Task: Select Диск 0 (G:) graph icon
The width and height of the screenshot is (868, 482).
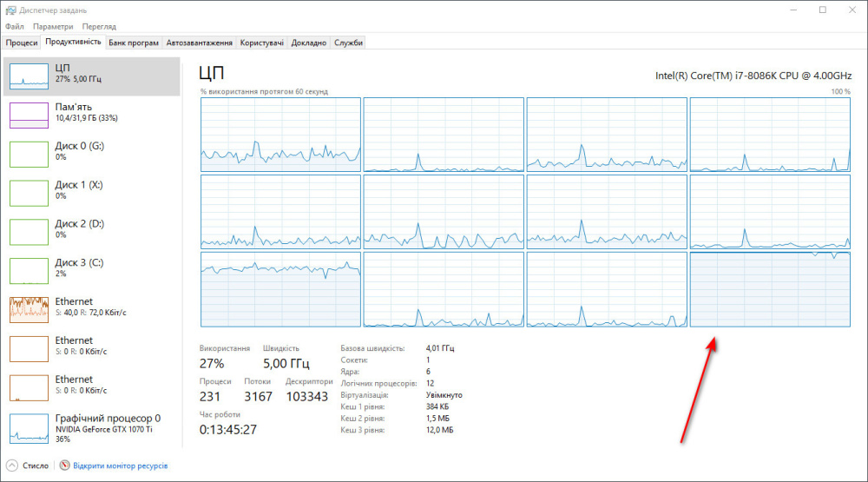Action: [x=29, y=154]
